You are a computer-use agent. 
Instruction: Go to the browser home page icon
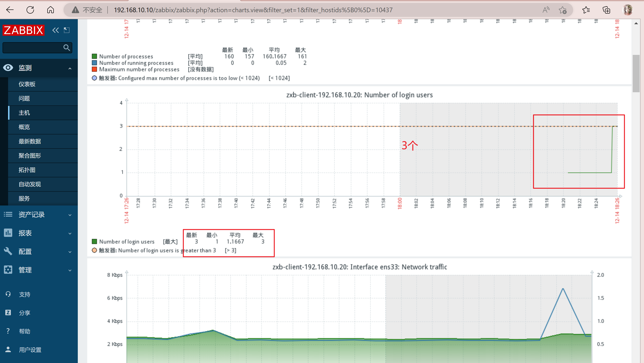pos(51,10)
